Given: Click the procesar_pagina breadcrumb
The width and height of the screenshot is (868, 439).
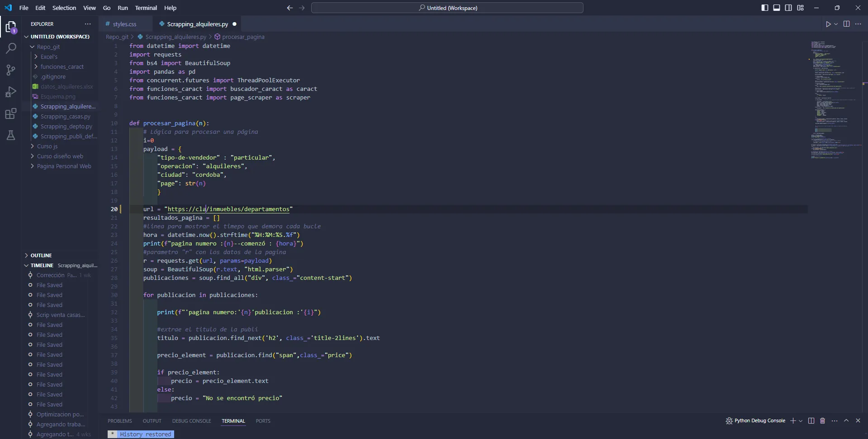Looking at the screenshot, I should [244, 37].
